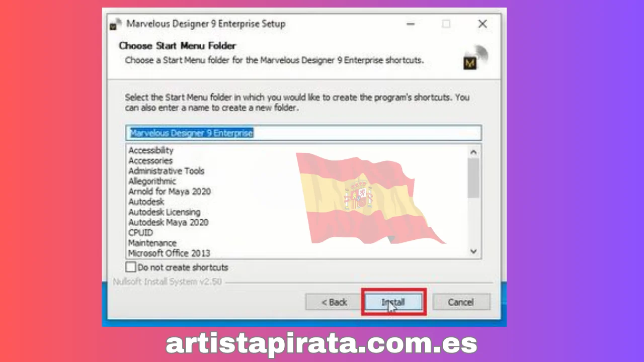Click the folder list scroll up arrow
This screenshot has height=362, width=644.
[x=473, y=152]
